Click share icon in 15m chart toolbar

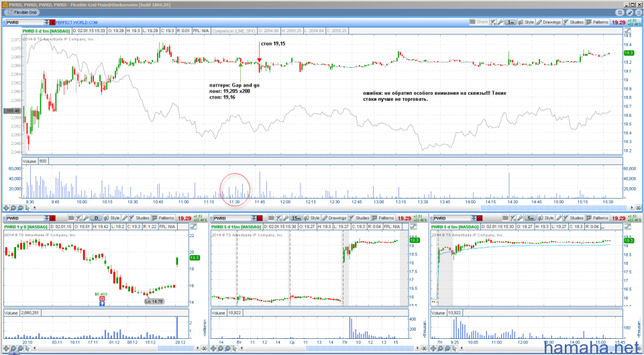[x=271, y=218]
